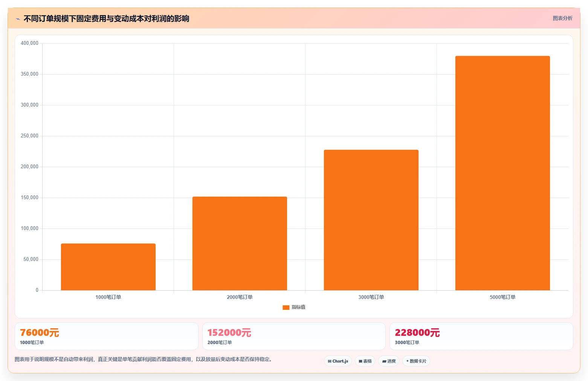The height and width of the screenshot is (381, 588).
Task: Open the 152000元 data card
Action: (294, 336)
